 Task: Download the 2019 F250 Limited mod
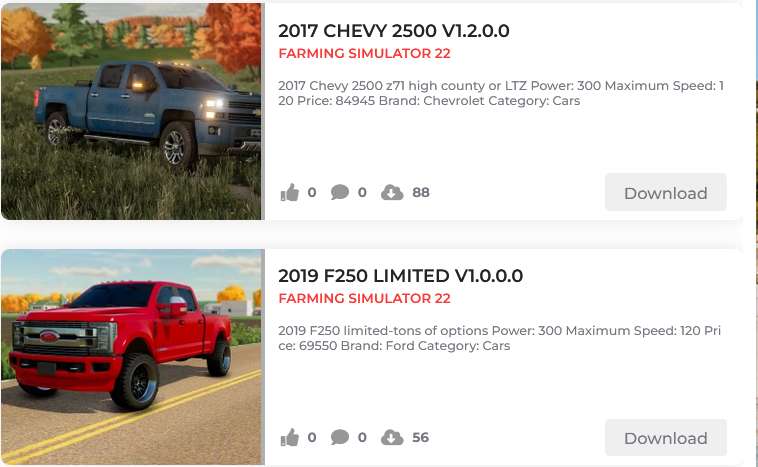(666, 438)
